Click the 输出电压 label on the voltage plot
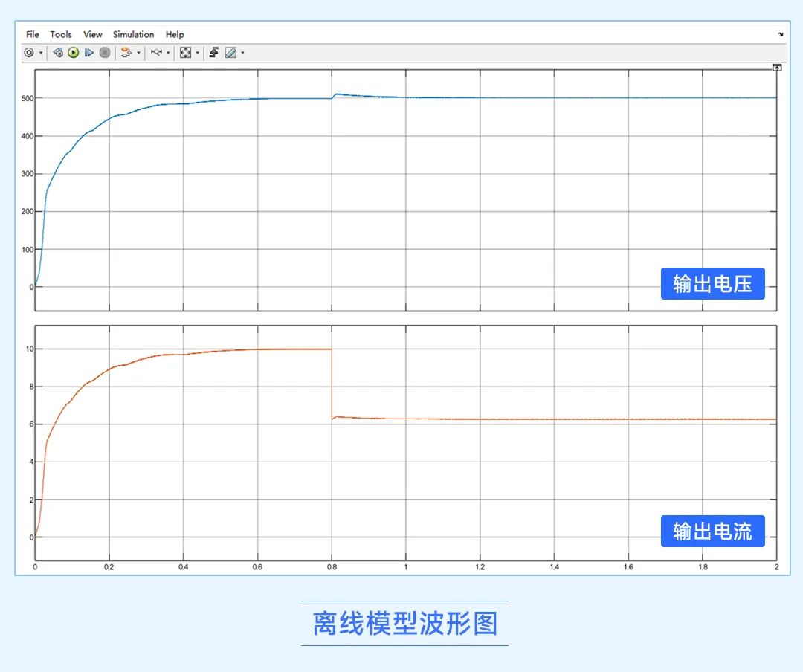The width and height of the screenshot is (803, 672). pos(713,283)
